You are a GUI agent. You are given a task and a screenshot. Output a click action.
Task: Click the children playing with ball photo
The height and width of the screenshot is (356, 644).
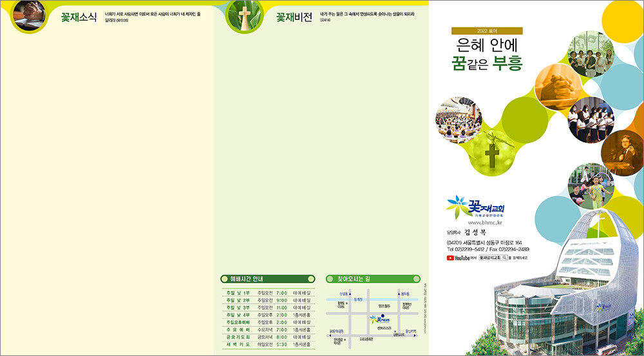click(x=591, y=185)
